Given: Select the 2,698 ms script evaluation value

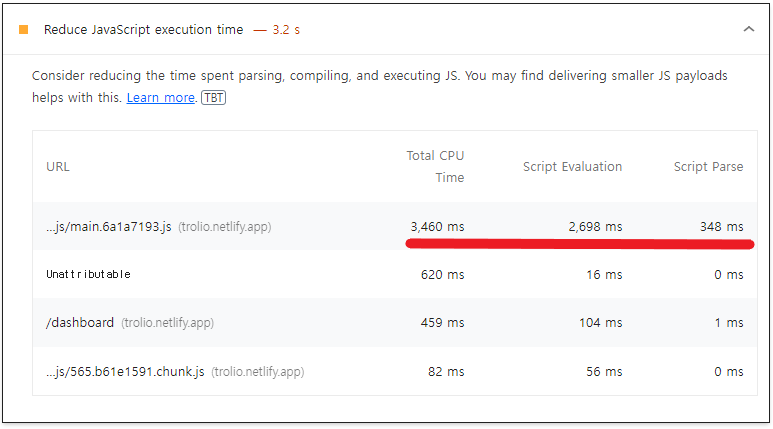Looking at the screenshot, I should point(595,227).
